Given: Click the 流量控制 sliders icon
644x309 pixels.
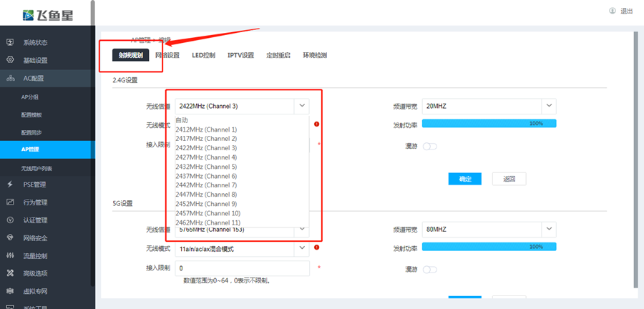Looking at the screenshot, I should click(x=10, y=255).
